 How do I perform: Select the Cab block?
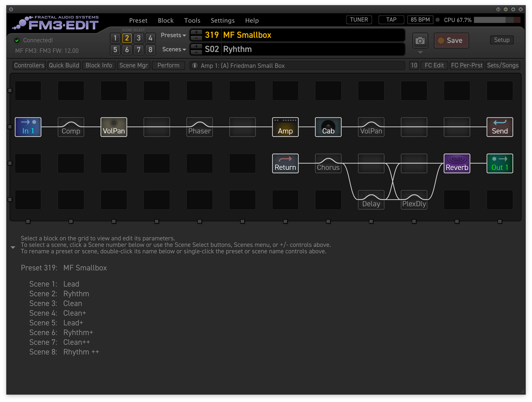click(x=328, y=127)
